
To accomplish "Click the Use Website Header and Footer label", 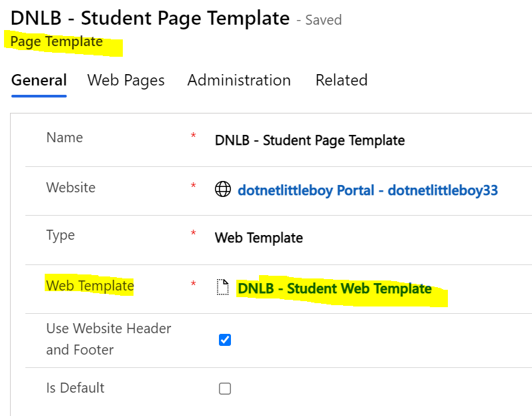I will pyautogui.click(x=109, y=339).
